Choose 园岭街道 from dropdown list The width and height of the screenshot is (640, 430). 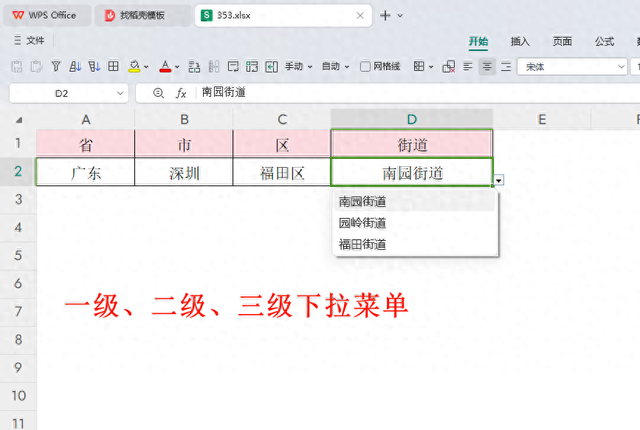coord(415,223)
